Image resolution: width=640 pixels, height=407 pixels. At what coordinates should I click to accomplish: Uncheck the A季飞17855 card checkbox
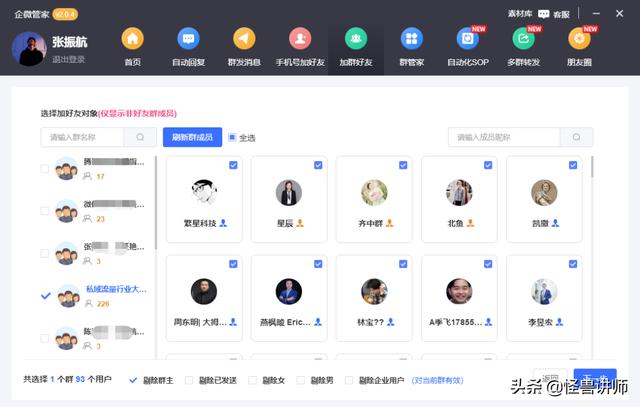pos(488,264)
